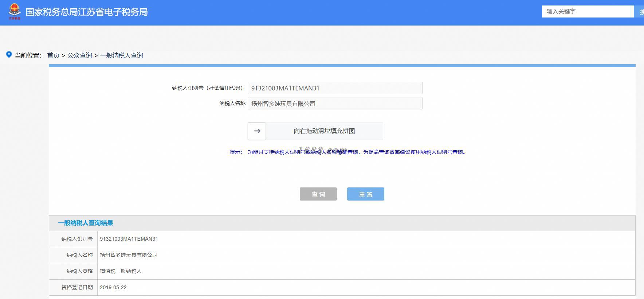Select the 一般纳税人查询 breadcrumb item
The height and width of the screenshot is (299, 644).
pos(122,55)
